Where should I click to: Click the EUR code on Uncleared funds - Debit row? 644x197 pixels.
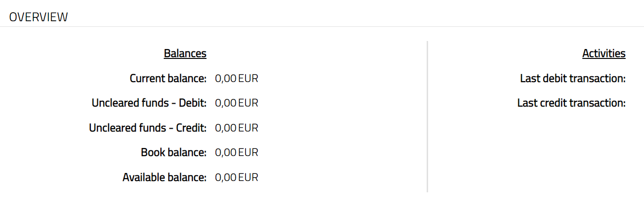(248, 103)
